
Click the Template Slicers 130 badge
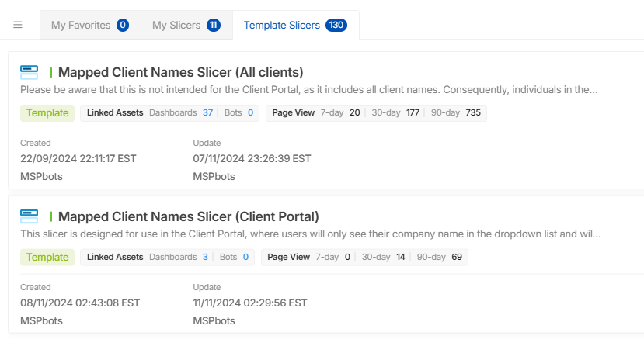click(336, 25)
